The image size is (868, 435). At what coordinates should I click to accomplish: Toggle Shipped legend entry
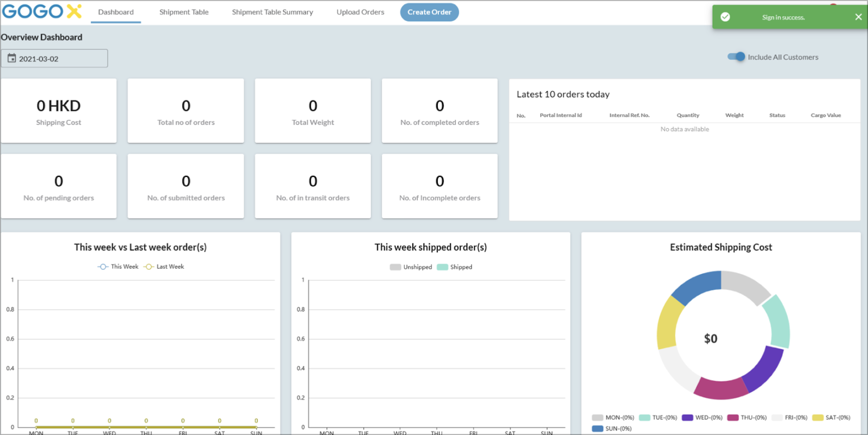(x=455, y=267)
